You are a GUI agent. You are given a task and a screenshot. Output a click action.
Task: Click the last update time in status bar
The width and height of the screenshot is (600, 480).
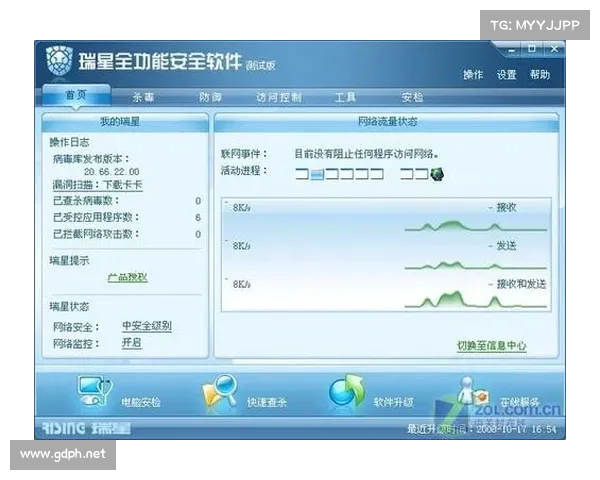(x=482, y=429)
